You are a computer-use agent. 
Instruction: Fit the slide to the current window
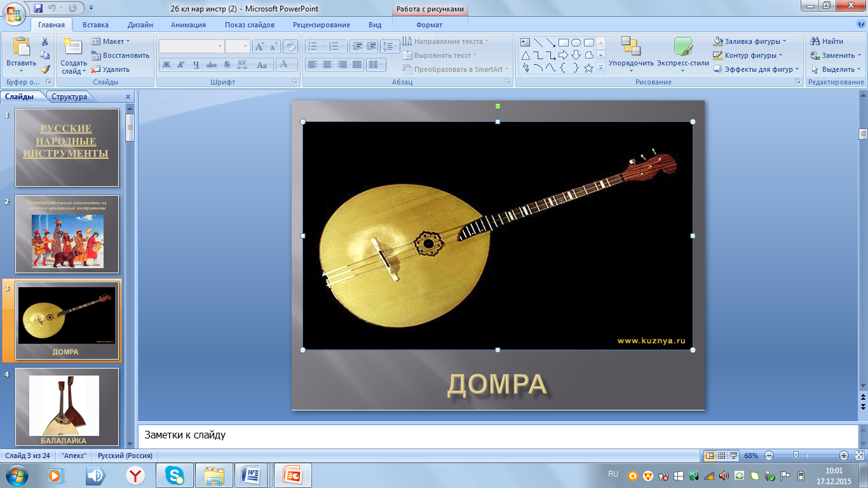(x=858, y=456)
